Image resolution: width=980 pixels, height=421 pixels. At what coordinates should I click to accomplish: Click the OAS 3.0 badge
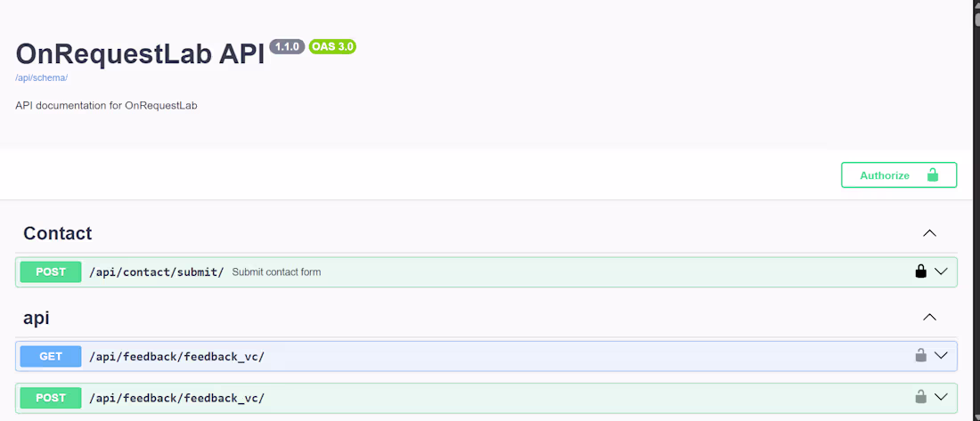(x=332, y=46)
